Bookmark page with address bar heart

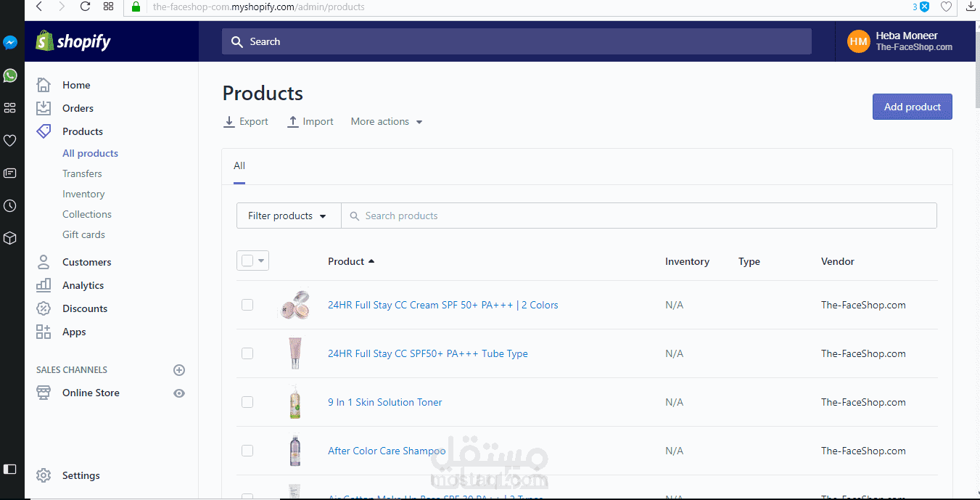pyautogui.click(x=946, y=7)
